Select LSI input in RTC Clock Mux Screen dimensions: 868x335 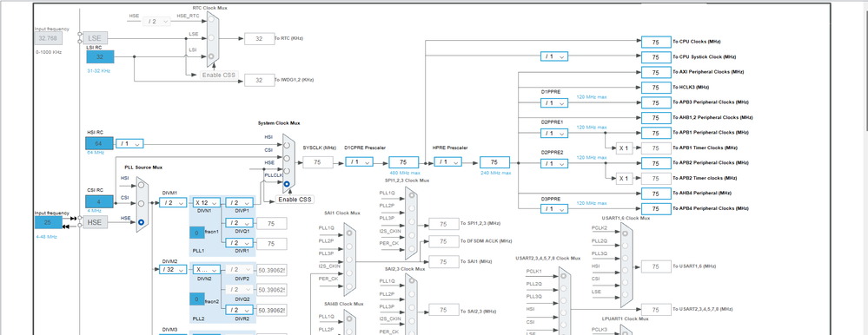(211, 56)
